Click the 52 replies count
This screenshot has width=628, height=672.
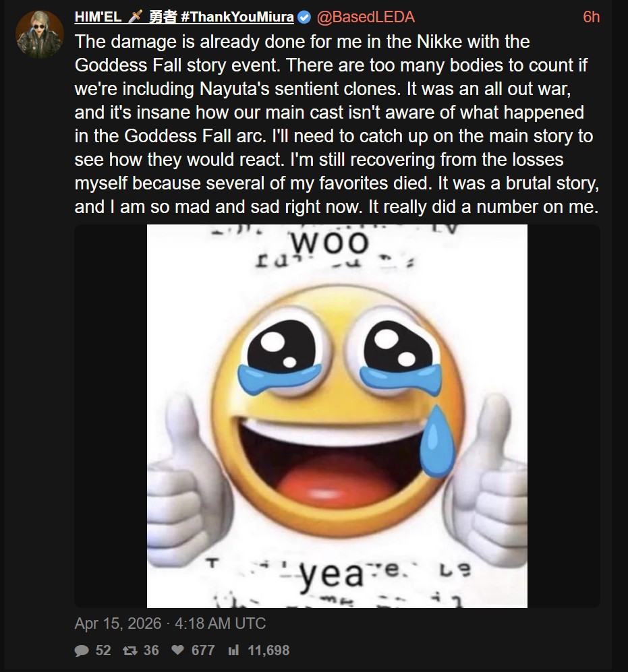[x=103, y=650]
